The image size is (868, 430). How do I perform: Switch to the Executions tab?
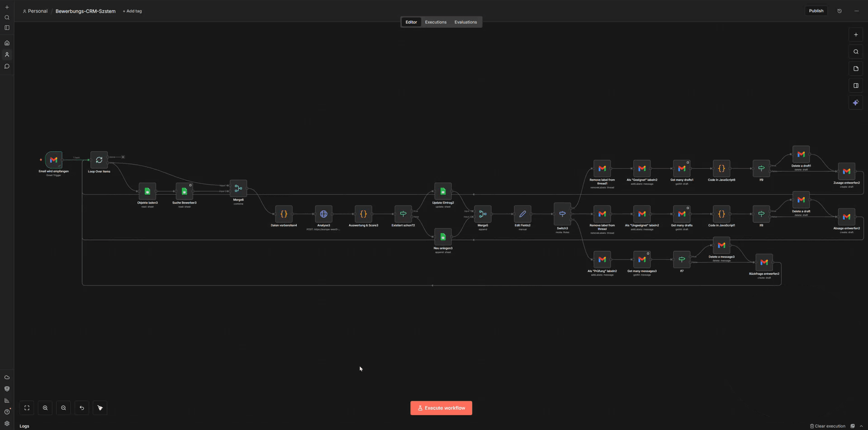click(x=436, y=22)
